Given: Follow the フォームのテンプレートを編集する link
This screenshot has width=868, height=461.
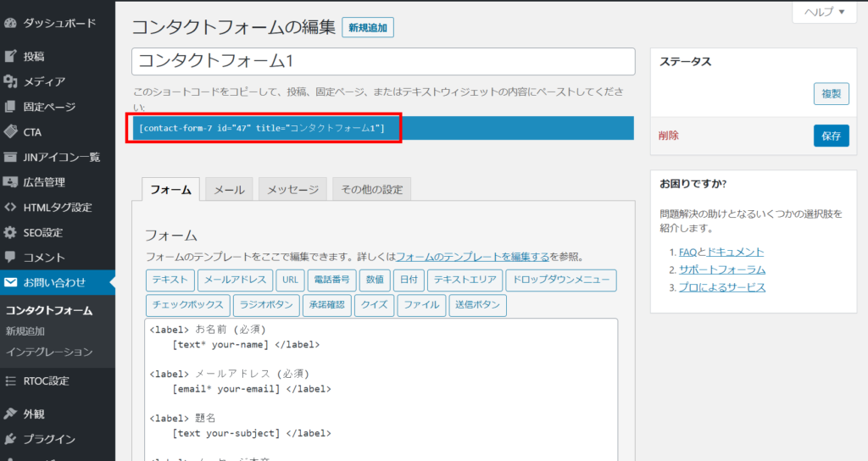Looking at the screenshot, I should coord(472,257).
